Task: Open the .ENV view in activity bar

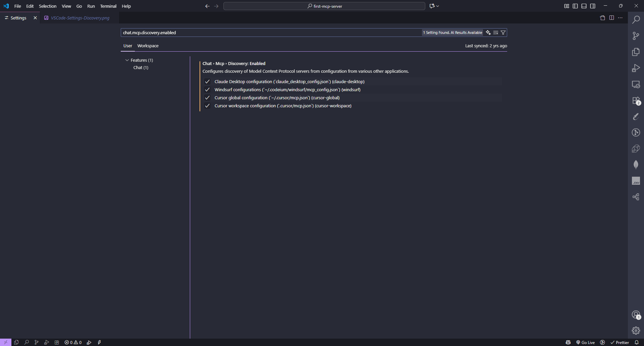Action: (x=636, y=181)
